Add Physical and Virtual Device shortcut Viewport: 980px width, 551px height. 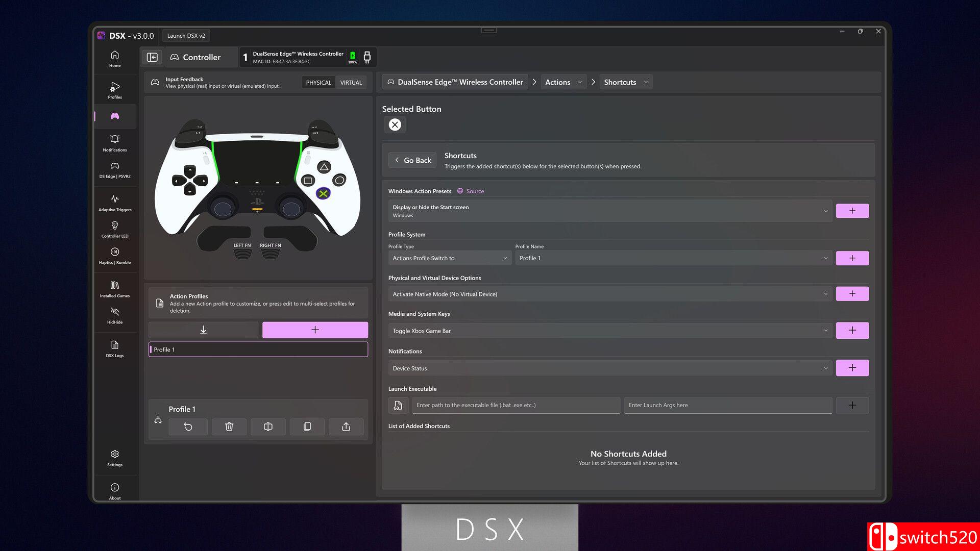pyautogui.click(x=852, y=294)
